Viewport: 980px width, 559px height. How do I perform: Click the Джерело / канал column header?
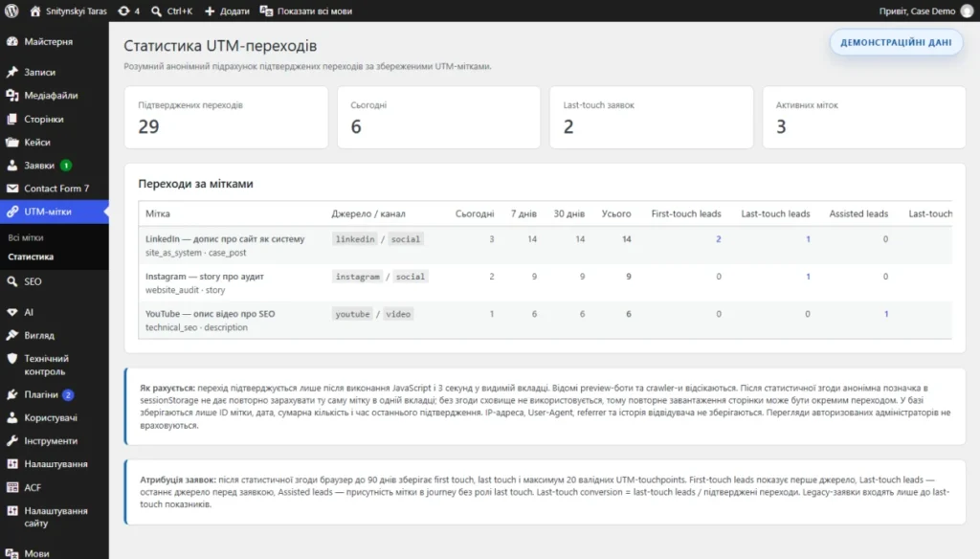coord(368,213)
